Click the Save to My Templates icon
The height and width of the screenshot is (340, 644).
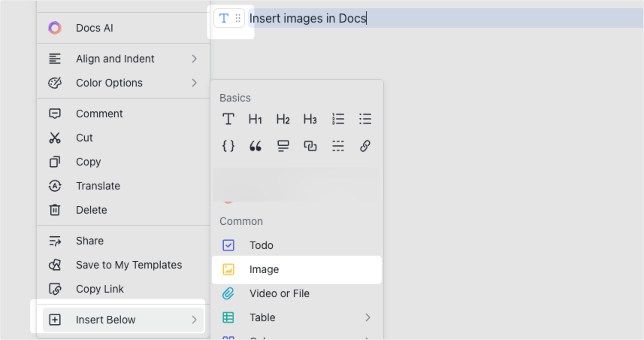tap(55, 265)
